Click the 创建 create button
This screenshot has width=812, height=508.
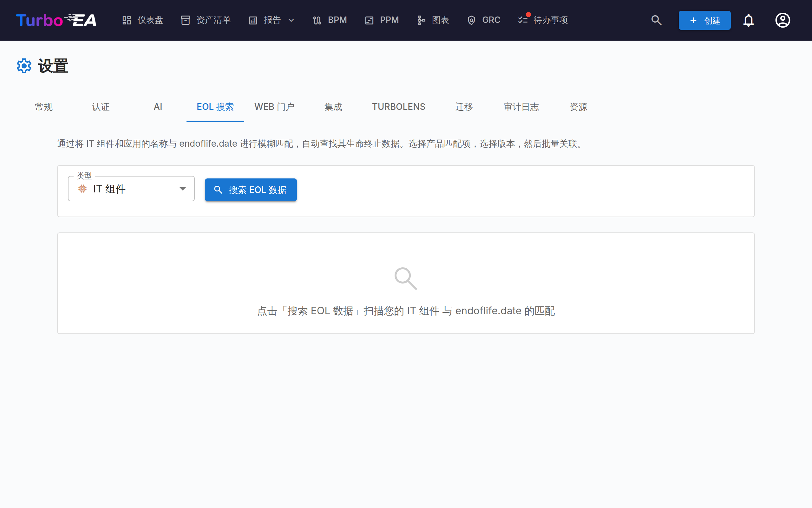pyautogui.click(x=704, y=20)
